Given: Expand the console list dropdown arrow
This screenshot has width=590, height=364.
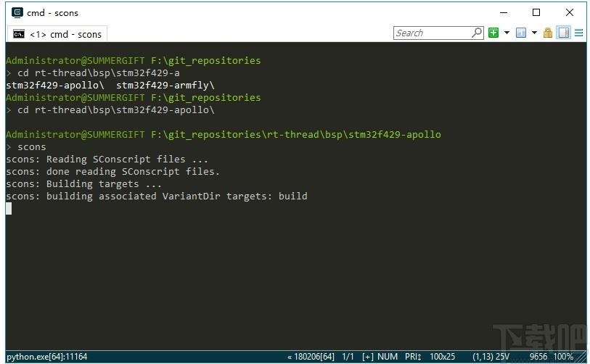Looking at the screenshot, I should click(534, 33).
